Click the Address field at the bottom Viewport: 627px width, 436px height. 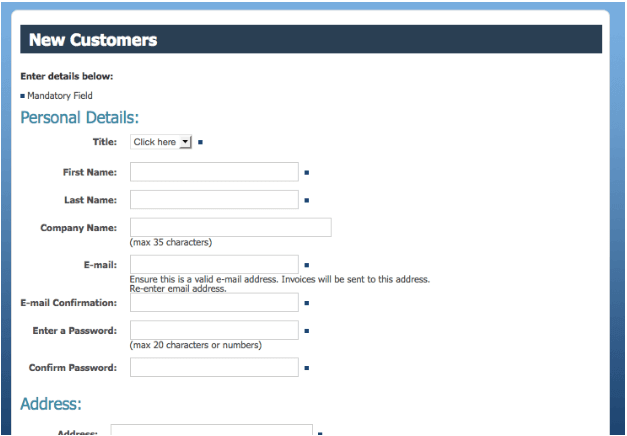point(211,431)
